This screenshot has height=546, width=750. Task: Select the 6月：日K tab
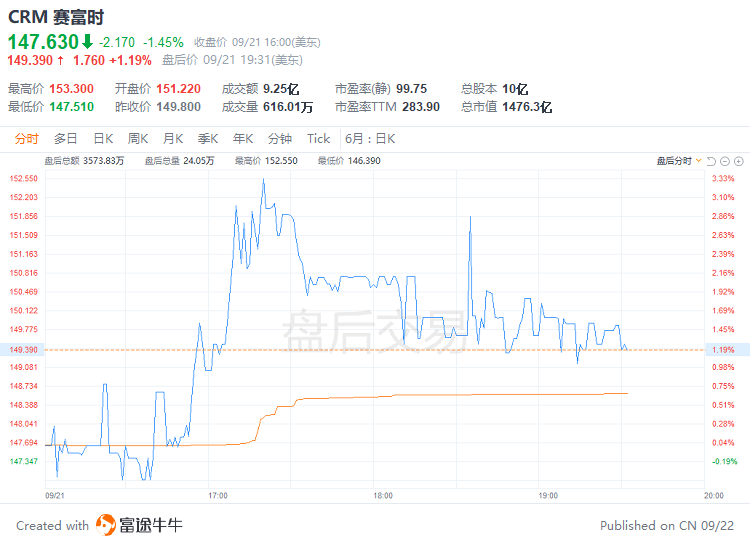370,139
